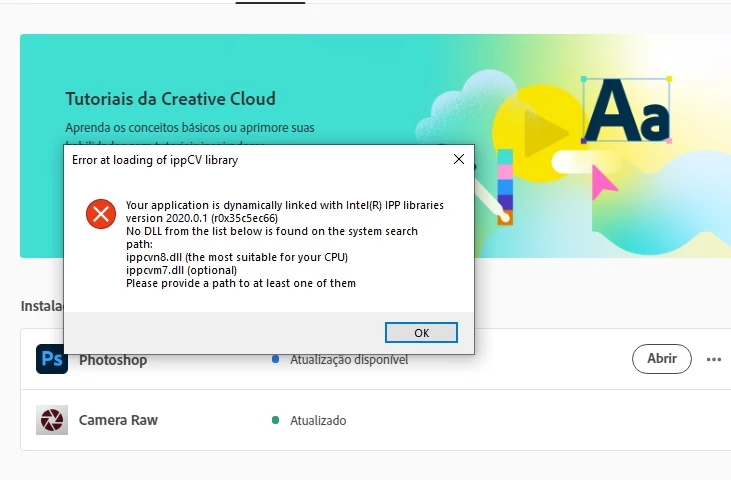
Task: Close the ippCV library error dialog
Action: [459, 159]
